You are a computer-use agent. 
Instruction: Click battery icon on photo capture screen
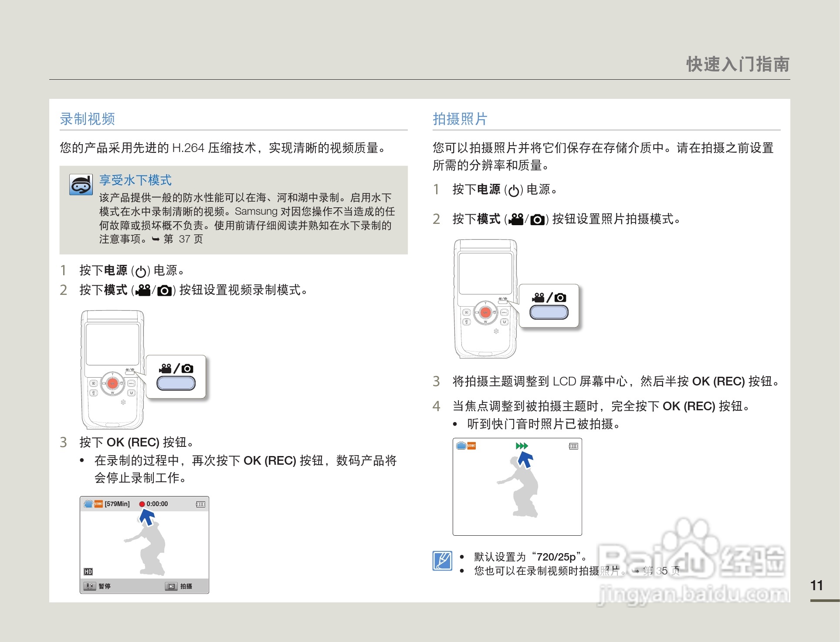[573, 446]
